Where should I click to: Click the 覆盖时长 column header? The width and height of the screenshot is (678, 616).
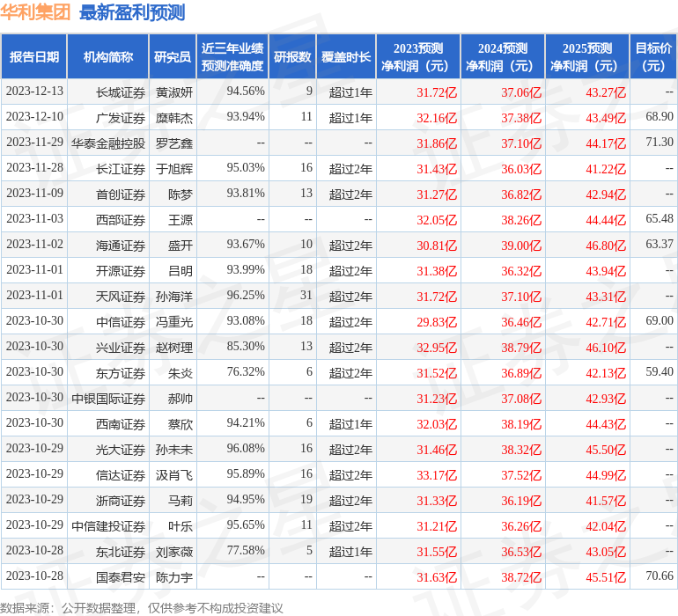tap(346, 56)
